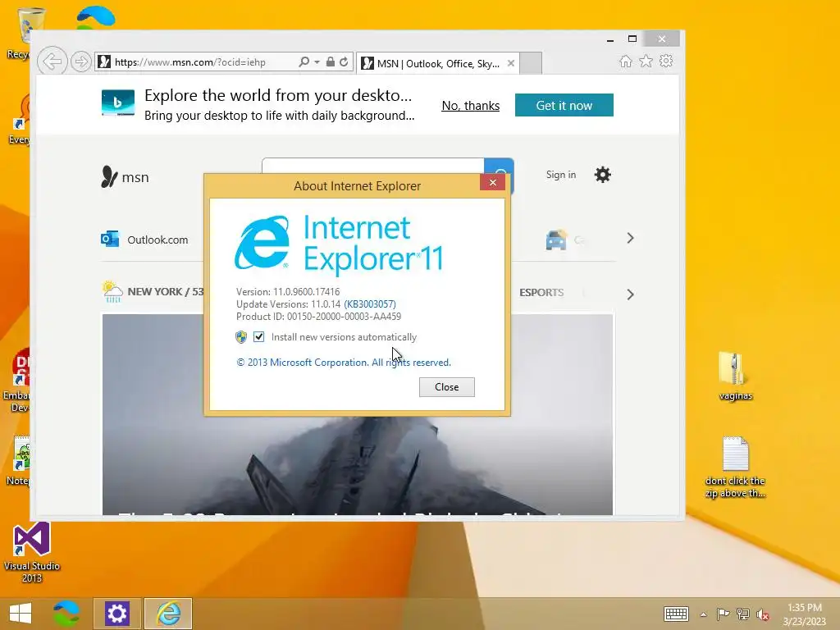Click the car icon in MSN shortcuts
Image resolution: width=840 pixels, height=630 pixels.
[556, 240]
